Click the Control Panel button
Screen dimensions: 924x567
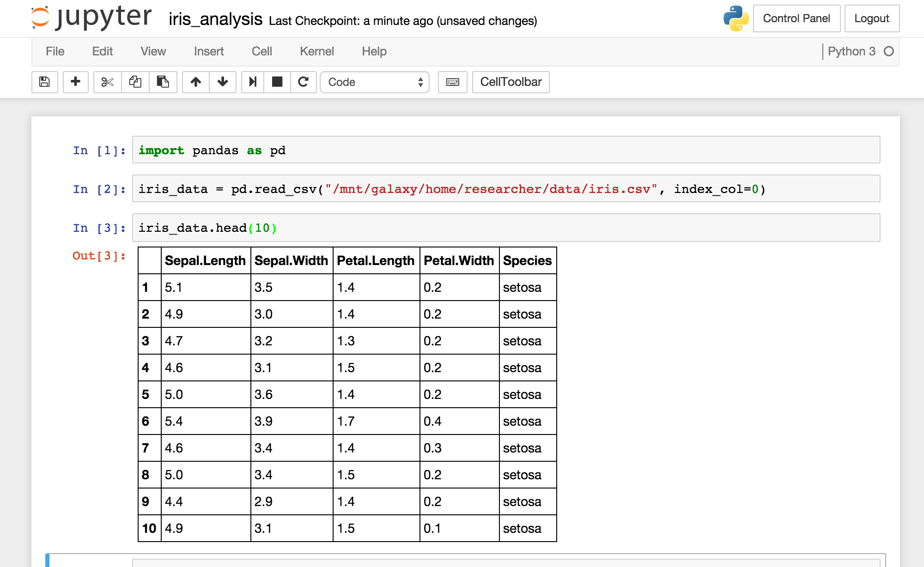pos(796,18)
